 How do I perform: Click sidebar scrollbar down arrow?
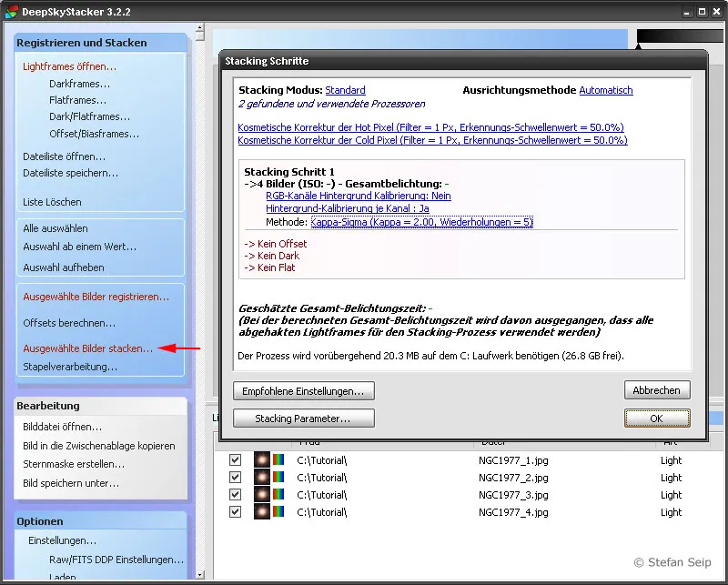[200, 575]
